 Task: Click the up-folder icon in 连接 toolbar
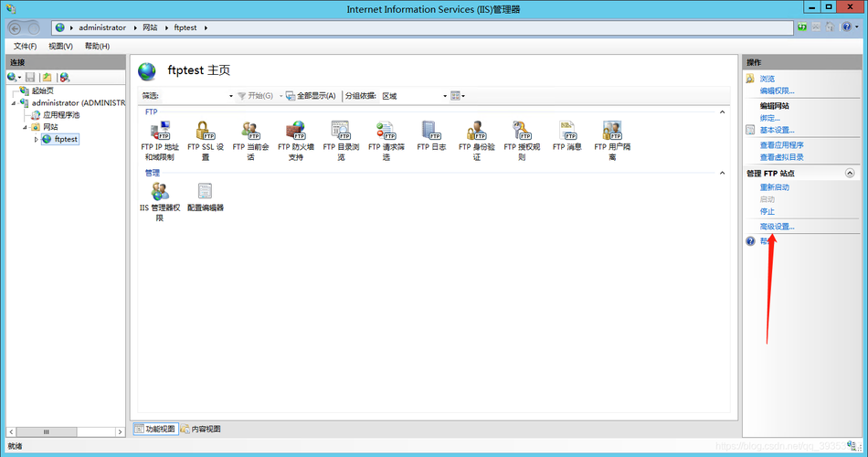48,78
